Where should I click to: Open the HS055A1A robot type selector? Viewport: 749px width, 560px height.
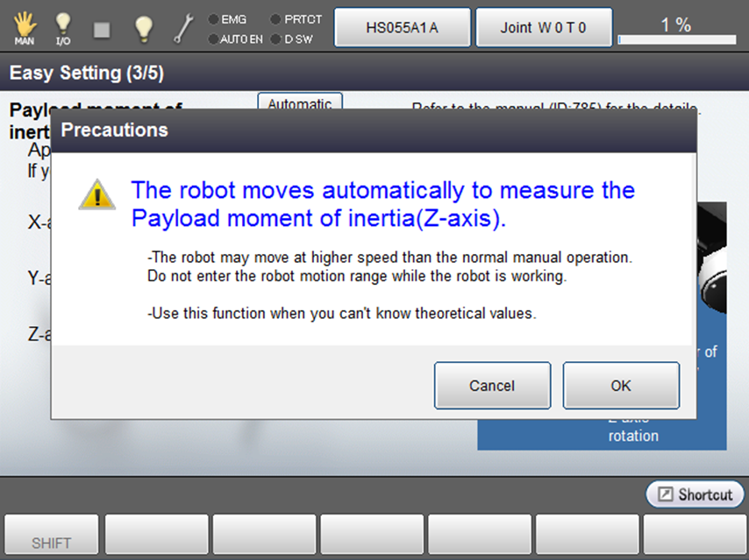click(x=403, y=28)
